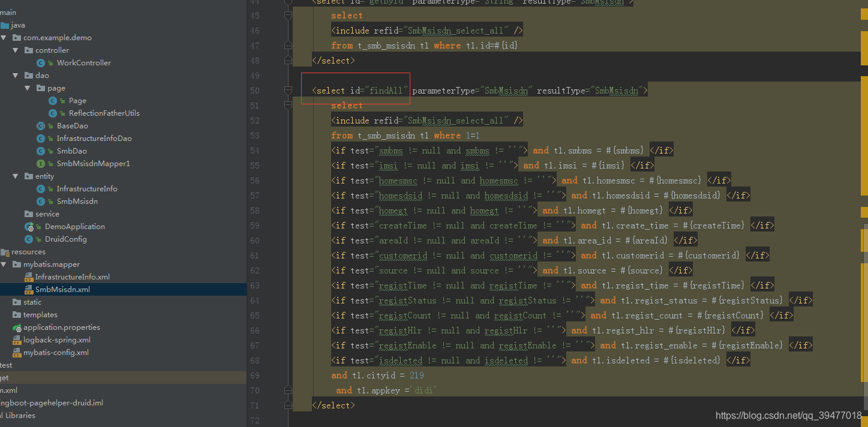Click the closing </select> tag on line 48
This screenshot has width=868, height=427.
334,61
